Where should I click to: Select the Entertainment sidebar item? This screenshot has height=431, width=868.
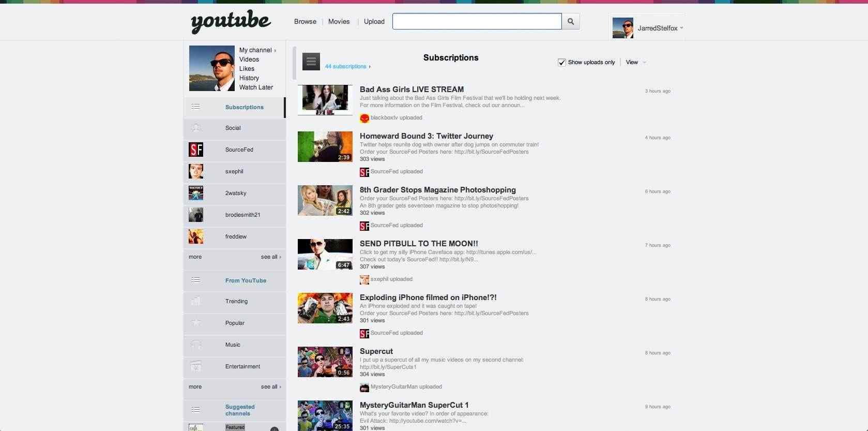[234, 366]
